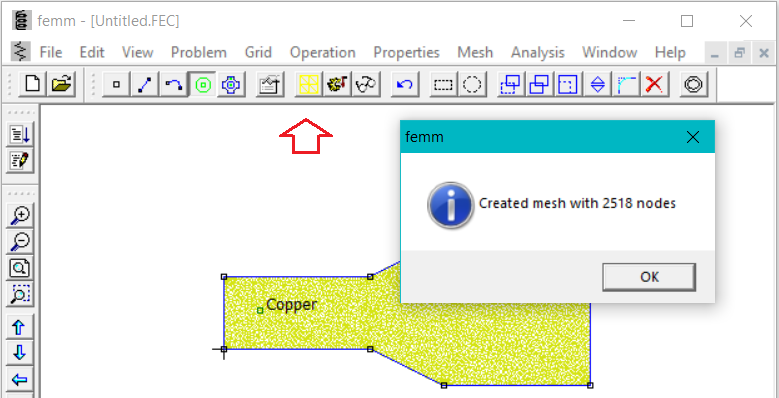Zoom out with the magnifier minus icon
The height and width of the screenshot is (398, 779).
pyautogui.click(x=20, y=241)
